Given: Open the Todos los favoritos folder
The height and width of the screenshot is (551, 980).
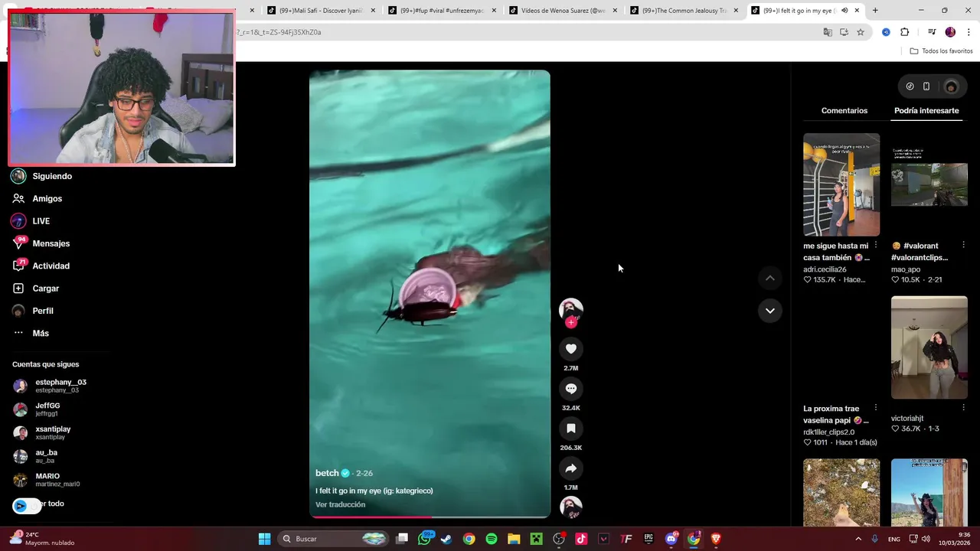Looking at the screenshot, I should coord(941,51).
